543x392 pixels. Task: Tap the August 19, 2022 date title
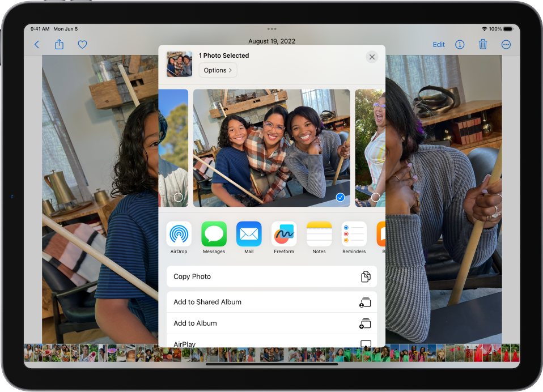272,41
